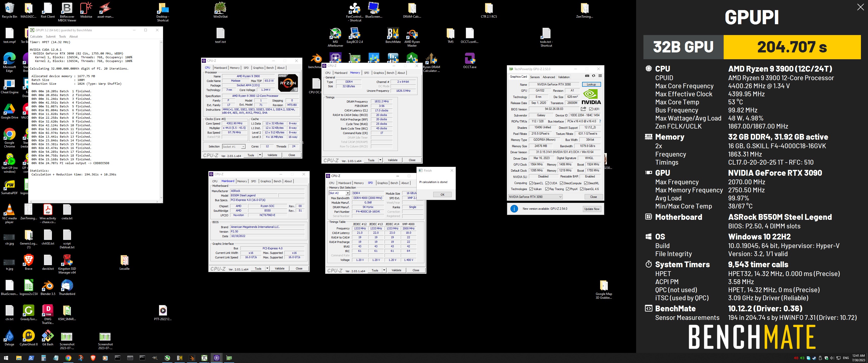Click OK in Finish dialog
Viewport: 868px width, 363px height.
(442, 194)
